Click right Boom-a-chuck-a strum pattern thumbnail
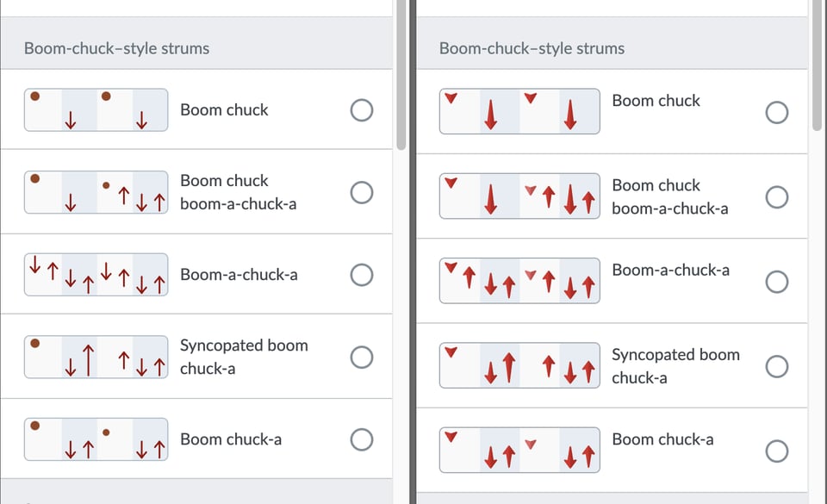827x504 pixels. (x=519, y=281)
